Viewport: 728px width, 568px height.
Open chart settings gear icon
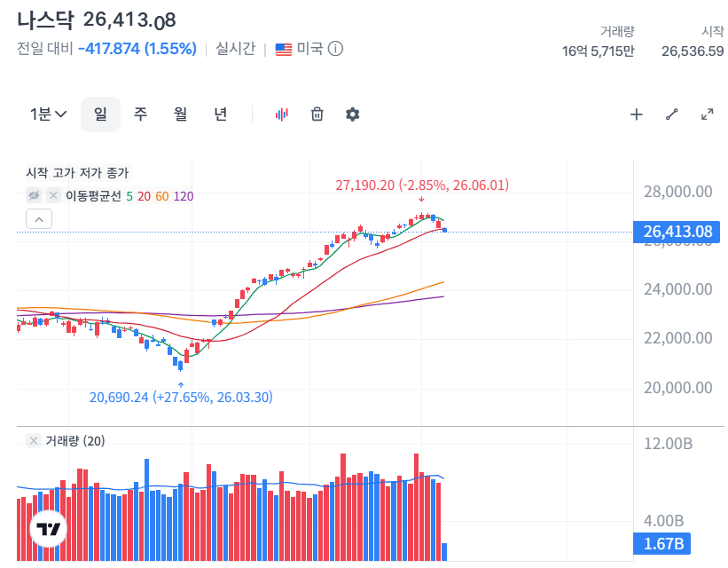click(352, 114)
